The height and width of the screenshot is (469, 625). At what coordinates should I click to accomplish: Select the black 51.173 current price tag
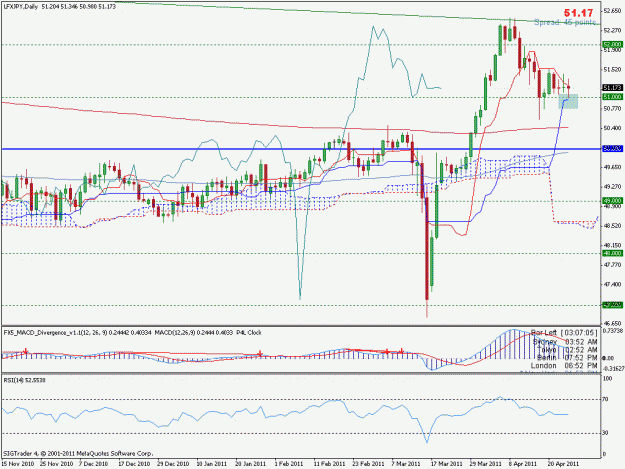point(613,87)
